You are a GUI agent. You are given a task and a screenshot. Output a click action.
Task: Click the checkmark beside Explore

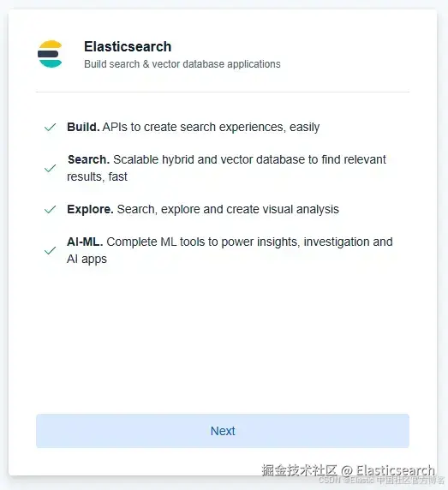click(x=50, y=209)
